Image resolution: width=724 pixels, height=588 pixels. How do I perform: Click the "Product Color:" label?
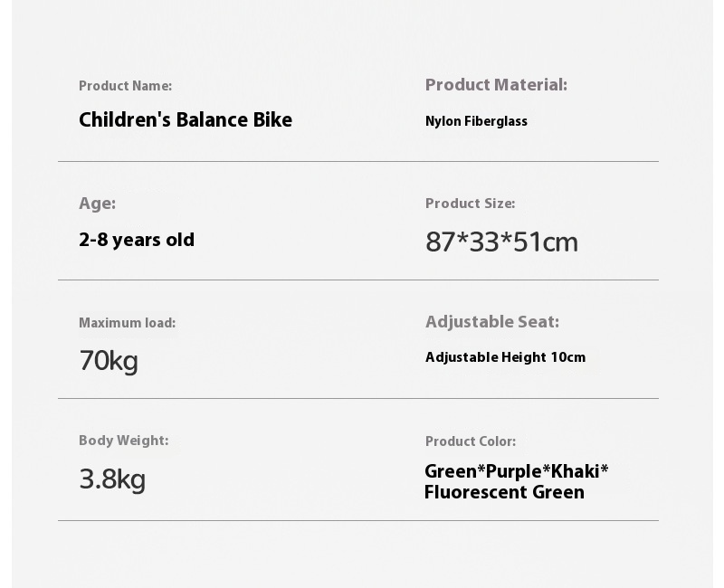pyautogui.click(x=471, y=441)
